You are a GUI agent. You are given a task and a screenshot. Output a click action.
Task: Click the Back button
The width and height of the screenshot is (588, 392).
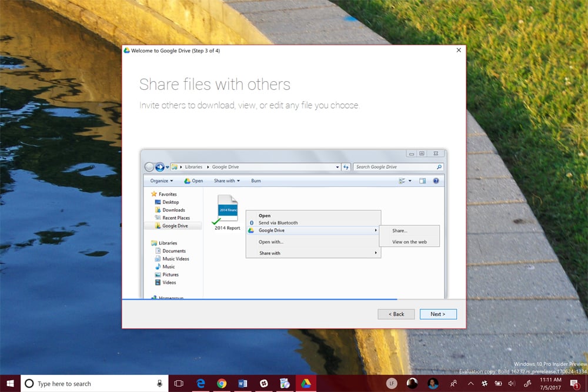point(396,314)
